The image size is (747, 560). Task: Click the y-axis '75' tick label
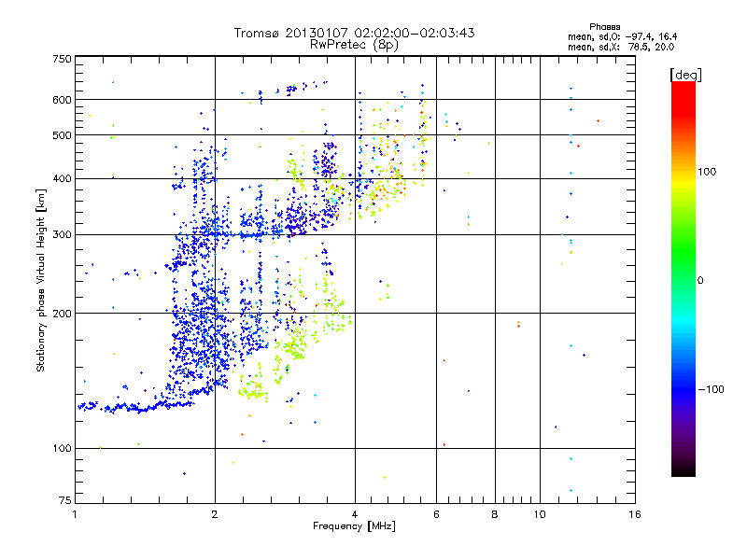click(x=65, y=500)
